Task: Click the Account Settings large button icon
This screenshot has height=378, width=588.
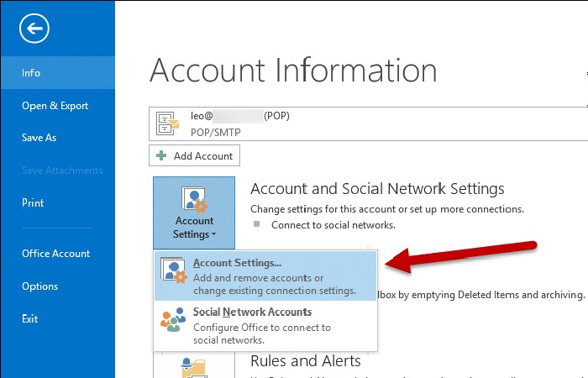Action: 194,199
